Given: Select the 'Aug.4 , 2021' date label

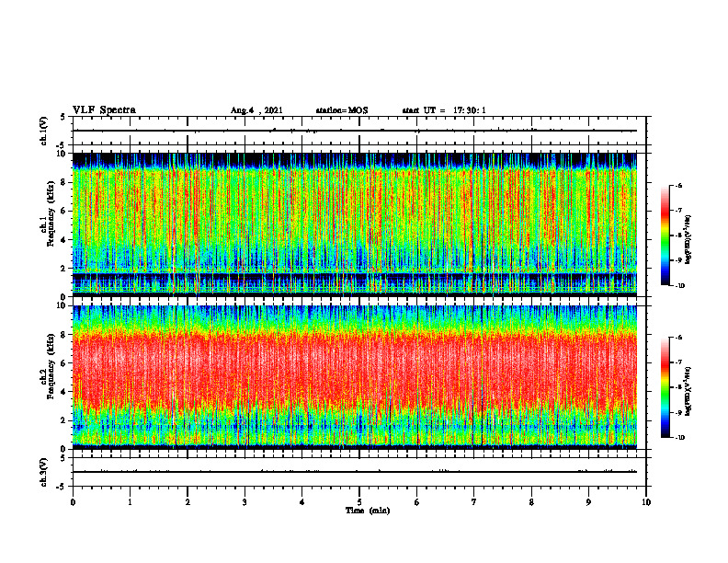Looking at the screenshot, I should coord(256,110).
